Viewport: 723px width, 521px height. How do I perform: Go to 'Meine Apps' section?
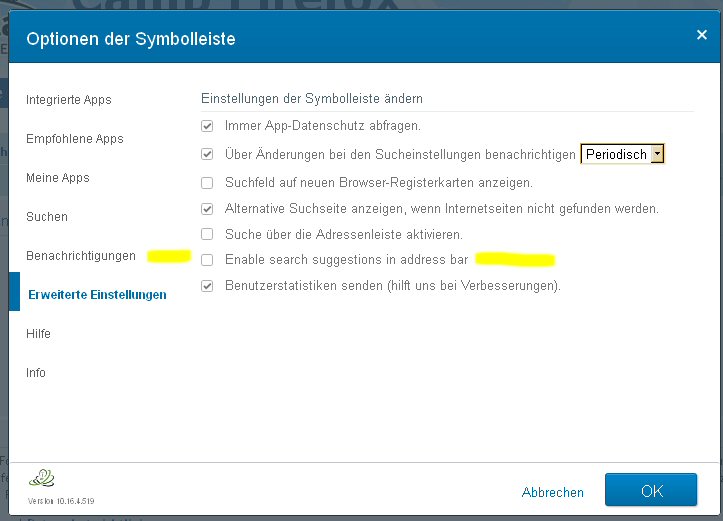(58, 178)
